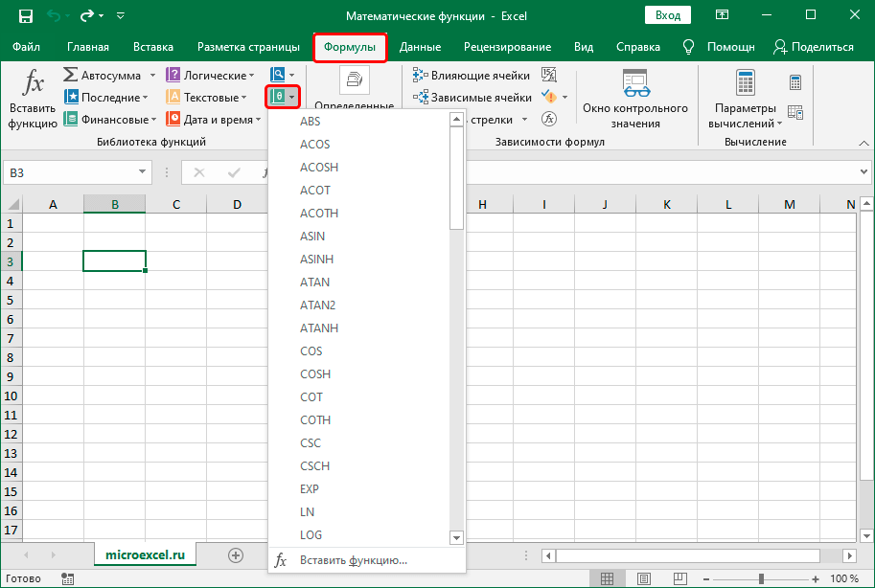Viewport: 875px width, 588px height.
Task: Open the Данные ribbon tab
Action: [420, 47]
